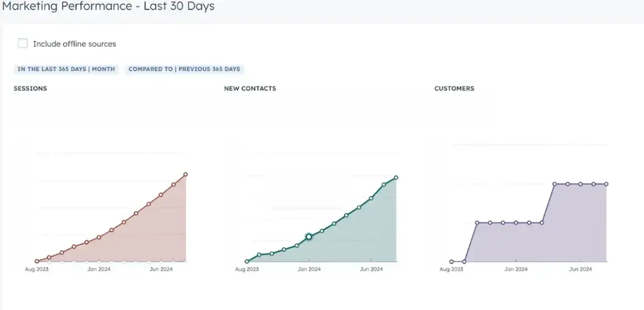
Task: Click the Aug 2023 axis label under Sessions
Action: (37, 269)
